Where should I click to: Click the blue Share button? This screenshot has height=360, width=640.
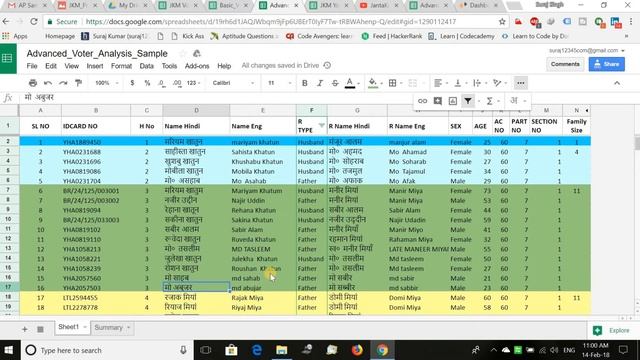pyautogui.click(x=607, y=64)
